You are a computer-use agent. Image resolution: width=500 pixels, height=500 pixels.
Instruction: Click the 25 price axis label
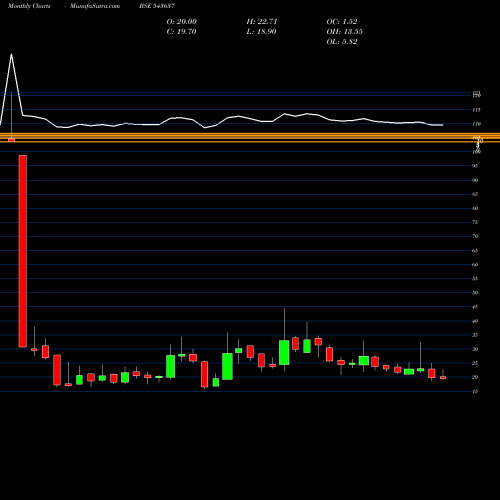pos(475,363)
